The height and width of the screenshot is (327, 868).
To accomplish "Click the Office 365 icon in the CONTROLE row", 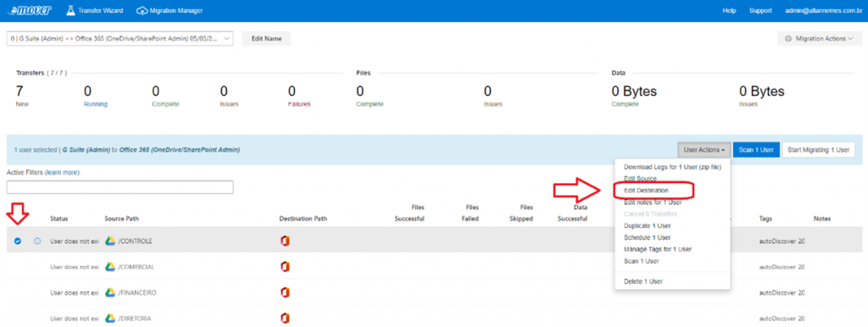I will (285, 241).
